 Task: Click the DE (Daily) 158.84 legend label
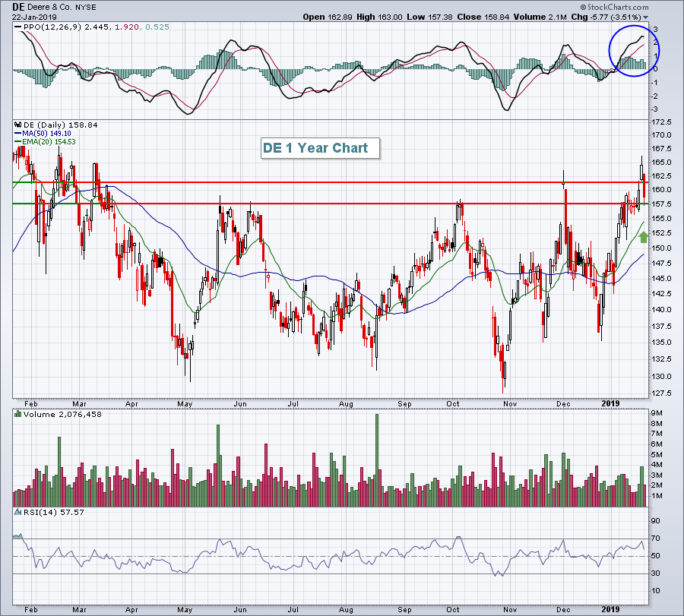pos(60,125)
